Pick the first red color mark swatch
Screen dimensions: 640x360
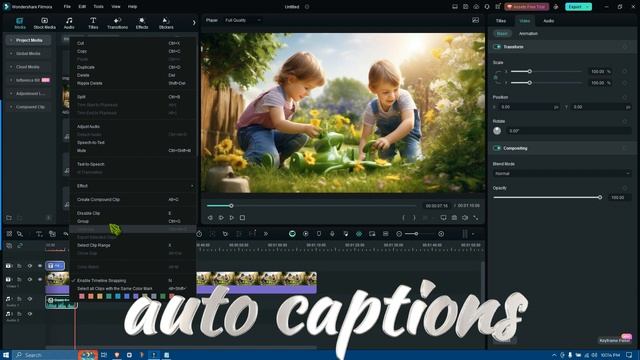[x=82, y=296]
